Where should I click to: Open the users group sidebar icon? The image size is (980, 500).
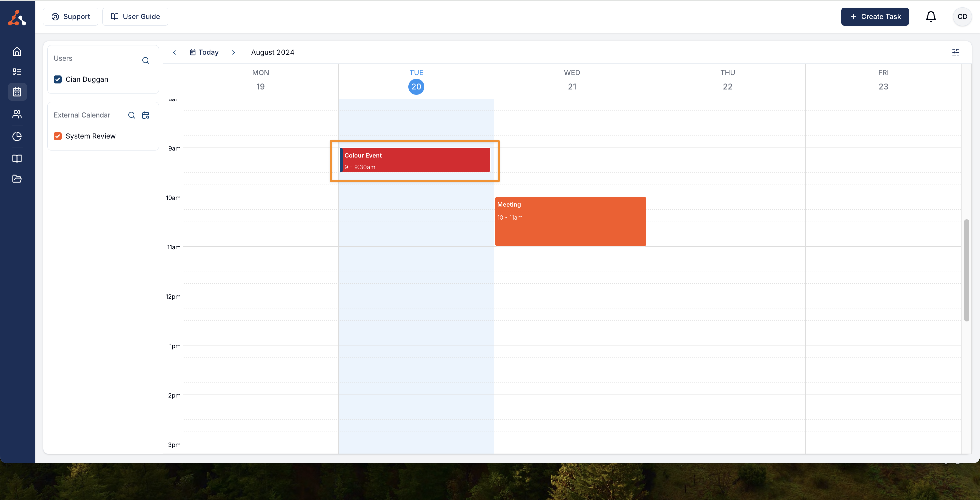pyautogui.click(x=17, y=114)
